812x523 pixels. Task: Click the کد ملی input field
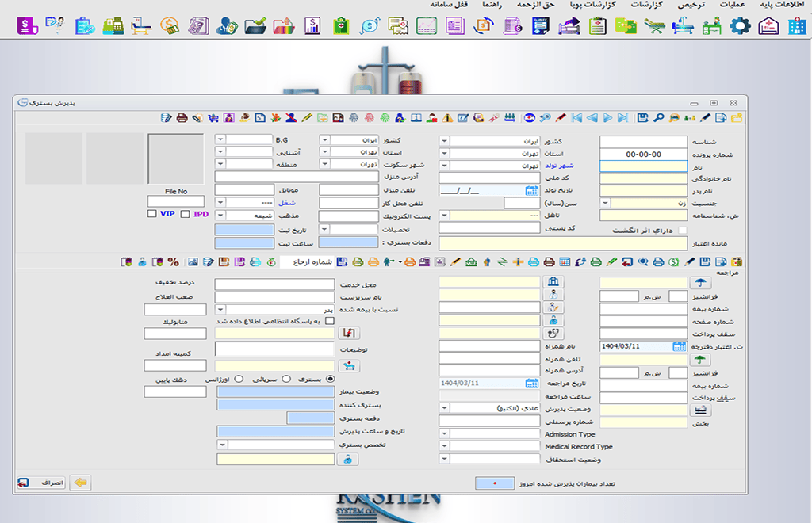point(489,178)
